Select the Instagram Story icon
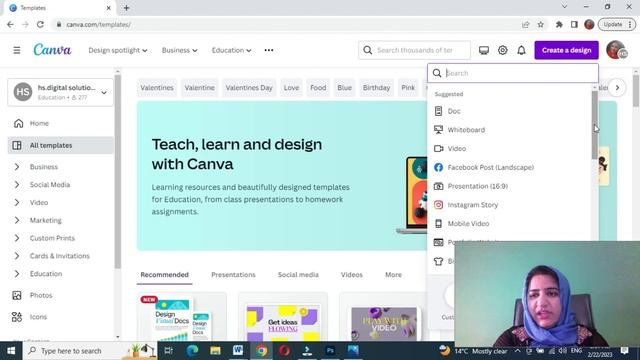This screenshot has width=640, height=360. point(438,205)
